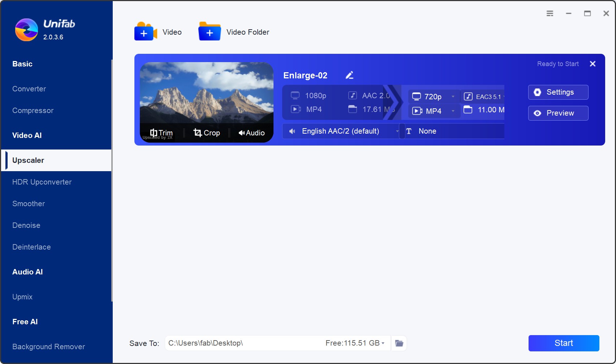616x364 pixels.
Task: Open Audio option on the video thumbnail
Action: (251, 133)
